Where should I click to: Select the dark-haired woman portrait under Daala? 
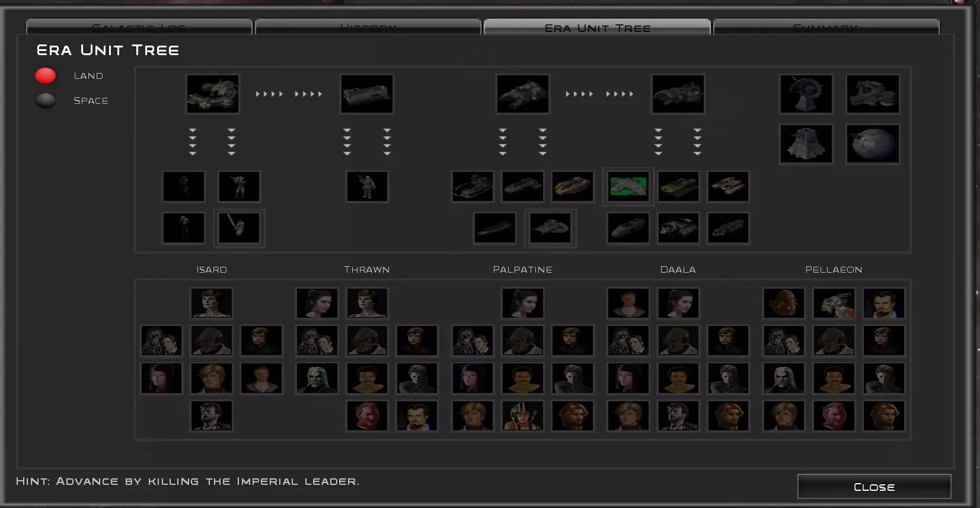click(628, 378)
